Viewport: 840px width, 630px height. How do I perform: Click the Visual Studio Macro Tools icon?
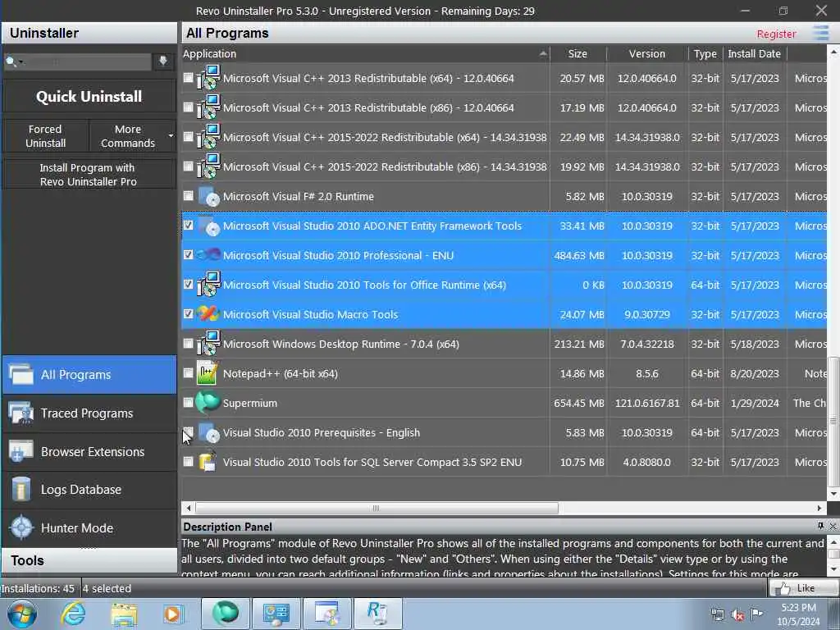[208, 314]
